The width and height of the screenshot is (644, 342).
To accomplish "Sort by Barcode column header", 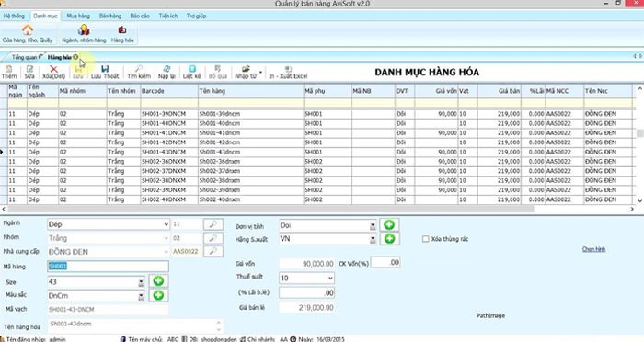I will (168, 91).
